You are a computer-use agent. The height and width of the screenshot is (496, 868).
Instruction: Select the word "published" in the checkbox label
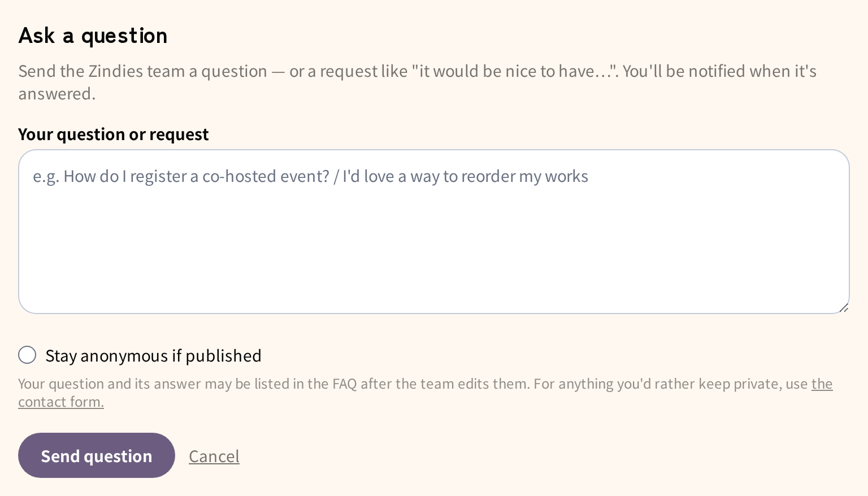click(223, 356)
